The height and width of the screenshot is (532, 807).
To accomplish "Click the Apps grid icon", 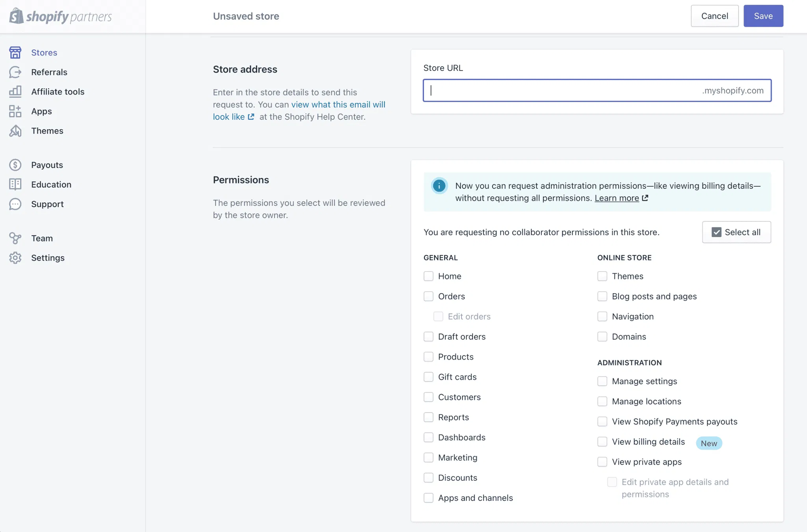I will [15, 111].
